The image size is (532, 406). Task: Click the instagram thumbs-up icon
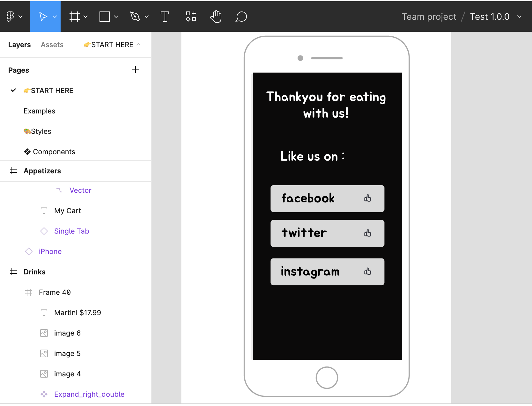click(x=368, y=272)
